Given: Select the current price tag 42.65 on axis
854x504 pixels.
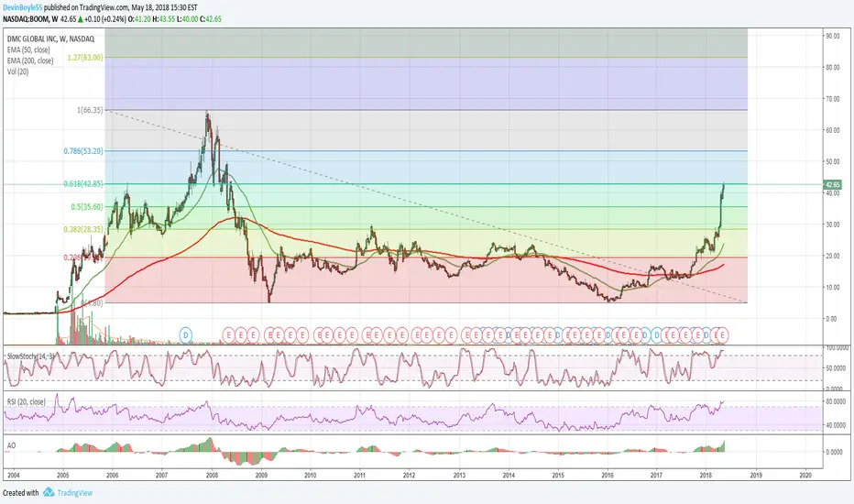Looking at the screenshot, I should [833, 185].
